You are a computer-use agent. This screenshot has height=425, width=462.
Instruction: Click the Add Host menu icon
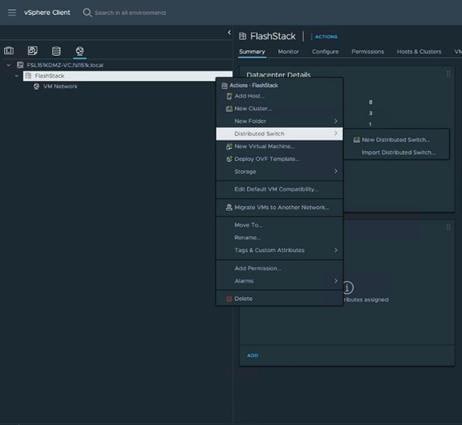tap(229, 96)
